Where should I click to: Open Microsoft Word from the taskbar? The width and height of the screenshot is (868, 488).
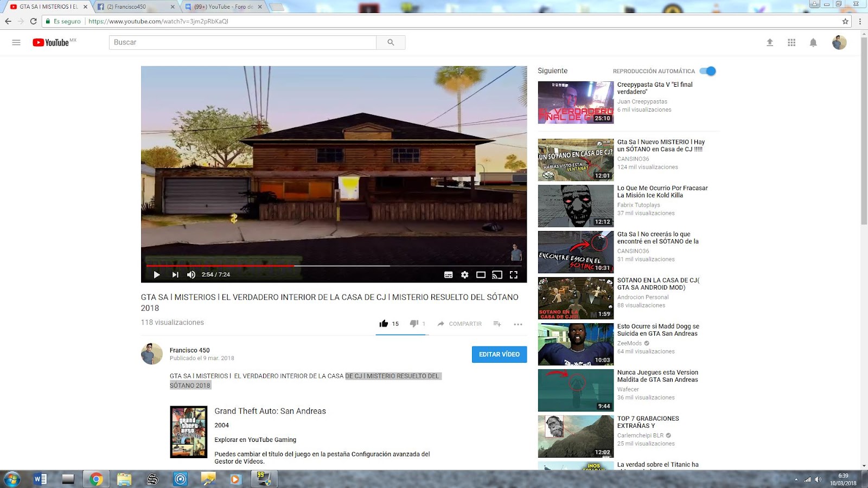(x=40, y=479)
